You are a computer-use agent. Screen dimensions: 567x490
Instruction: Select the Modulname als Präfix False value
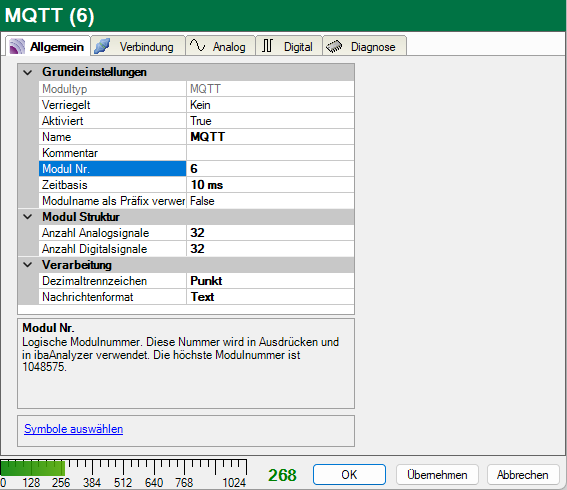[270, 201]
